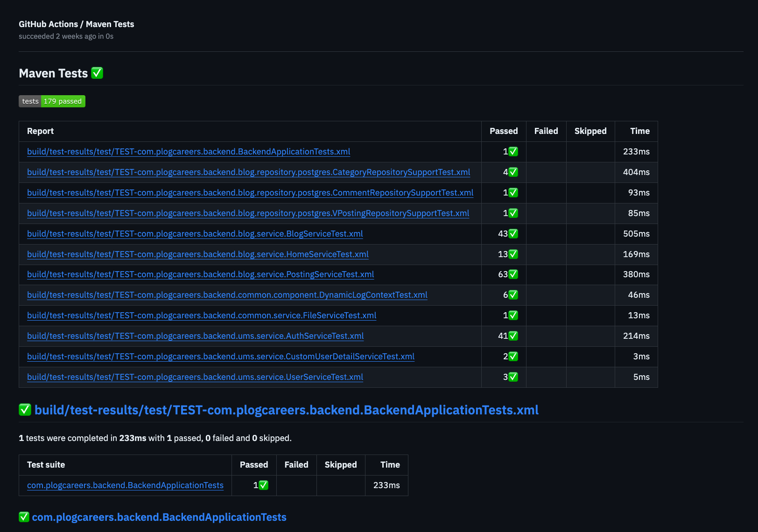
Task: Click the com.plogcareers.backend.BackendApplicationTests bottom heading
Action: [x=159, y=517]
